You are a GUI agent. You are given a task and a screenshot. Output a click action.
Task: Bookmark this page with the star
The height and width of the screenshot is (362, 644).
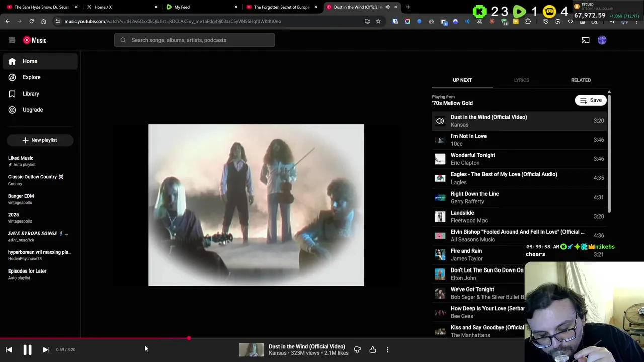[x=378, y=21]
